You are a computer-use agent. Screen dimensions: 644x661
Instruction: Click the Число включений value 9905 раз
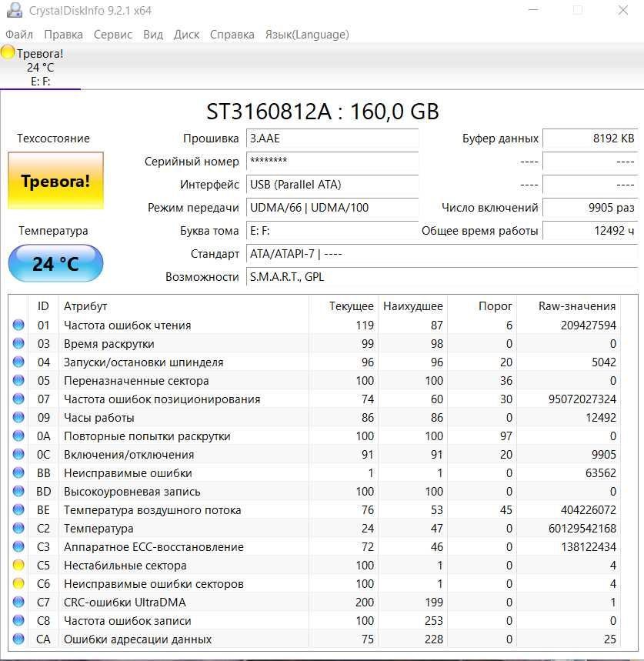click(x=590, y=208)
